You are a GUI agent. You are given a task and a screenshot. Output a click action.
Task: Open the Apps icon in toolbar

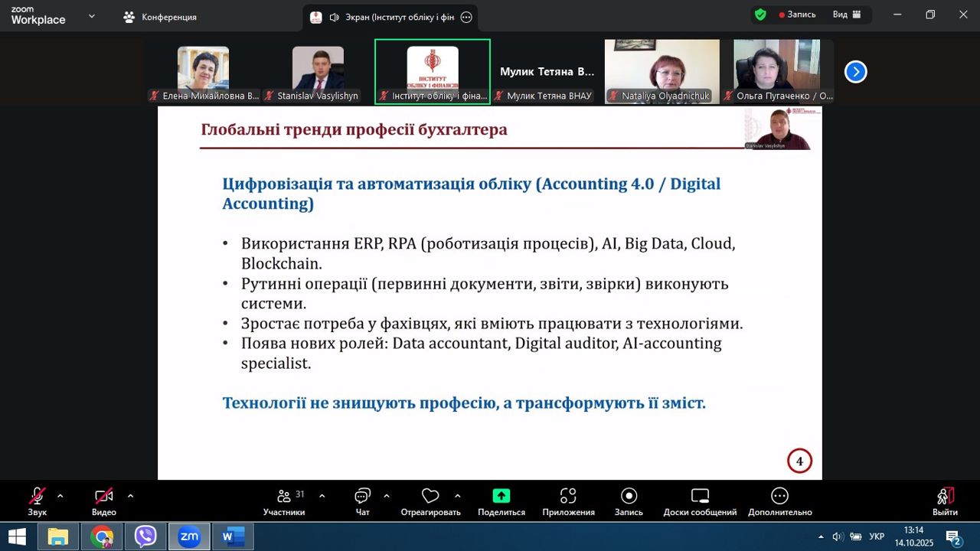click(x=568, y=497)
